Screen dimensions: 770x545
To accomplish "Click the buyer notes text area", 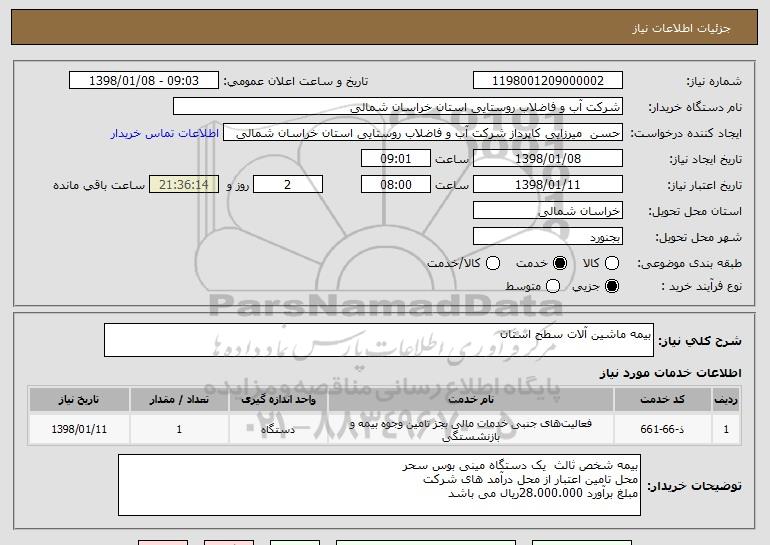I will click(379, 485).
